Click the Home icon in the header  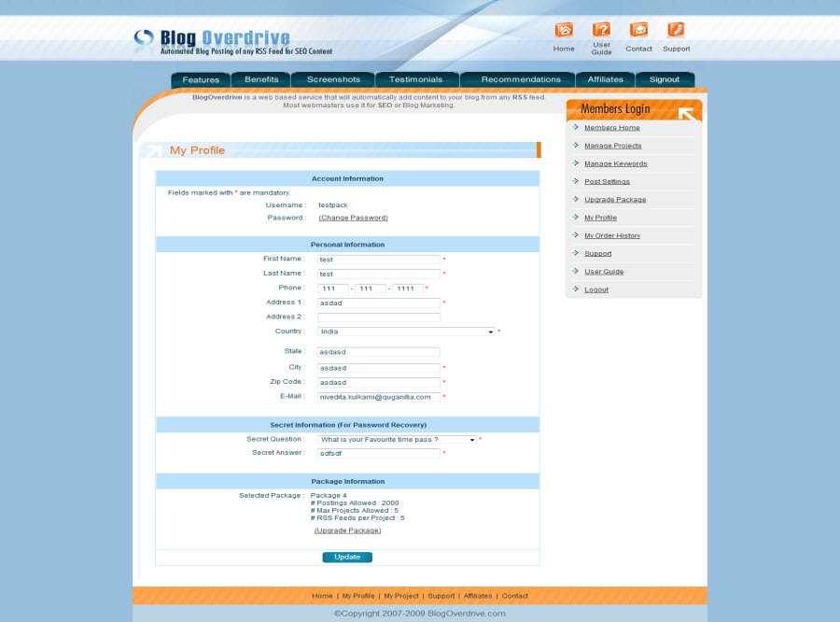[564, 30]
